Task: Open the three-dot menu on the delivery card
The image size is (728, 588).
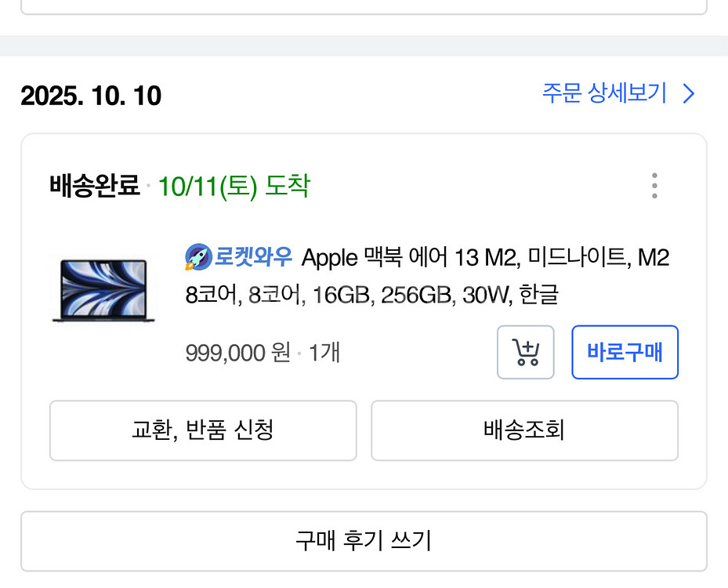Action: (654, 185)
